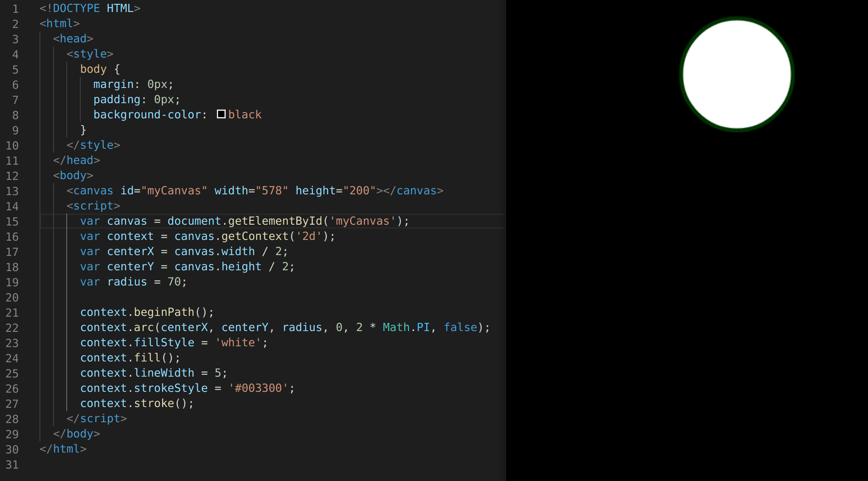
Task: Click the '#003300' strokeStyle string
Action: [258, 388]
